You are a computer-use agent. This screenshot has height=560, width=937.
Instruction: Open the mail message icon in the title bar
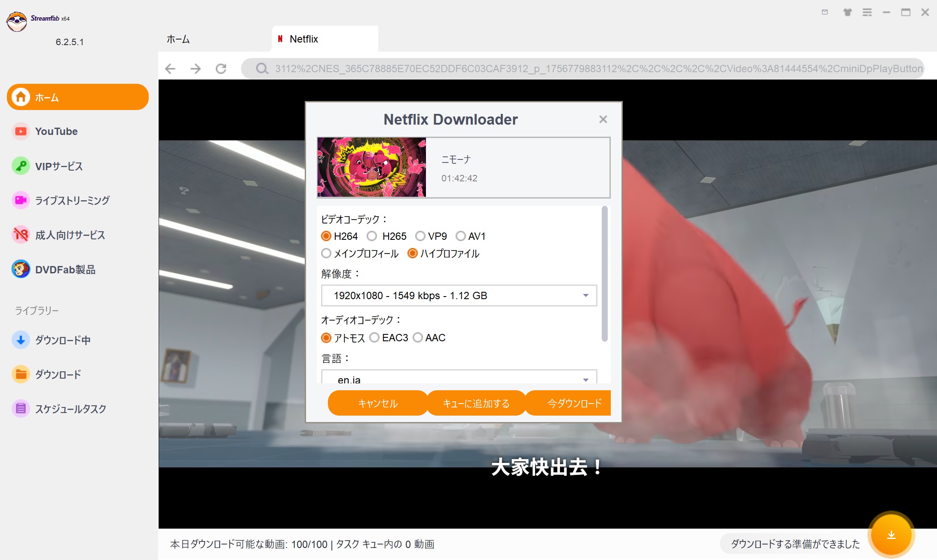tap(825, 12)
